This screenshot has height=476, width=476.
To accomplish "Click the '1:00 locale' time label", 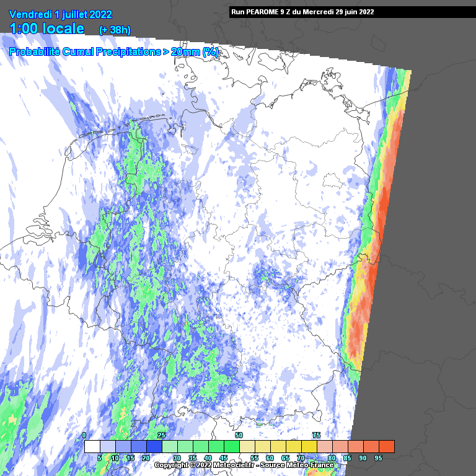I will tap(47, 29).
